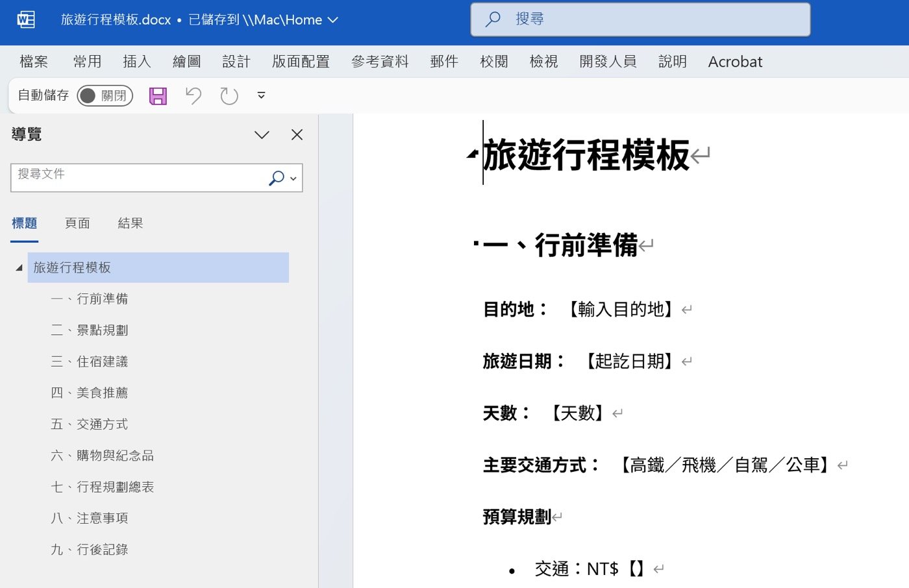Click the magnifier icon in navigation search
Viewport: 909px width, 588px height.
tap(277, 178)
